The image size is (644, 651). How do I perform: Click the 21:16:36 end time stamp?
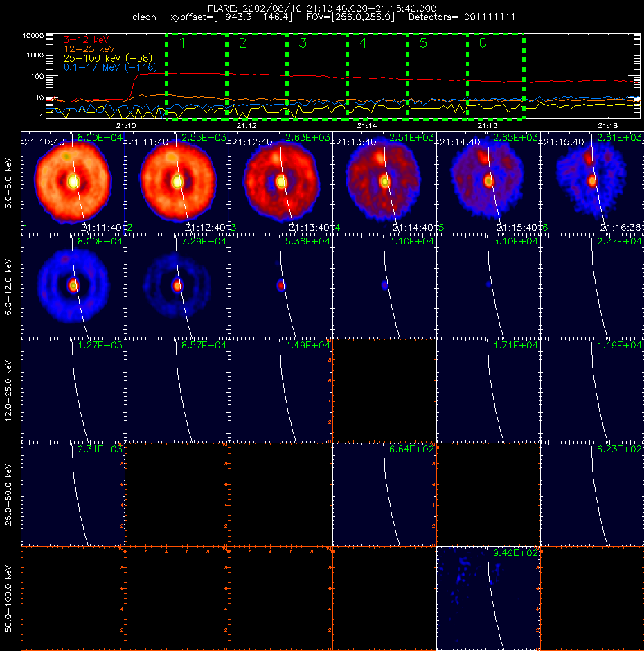620,228
